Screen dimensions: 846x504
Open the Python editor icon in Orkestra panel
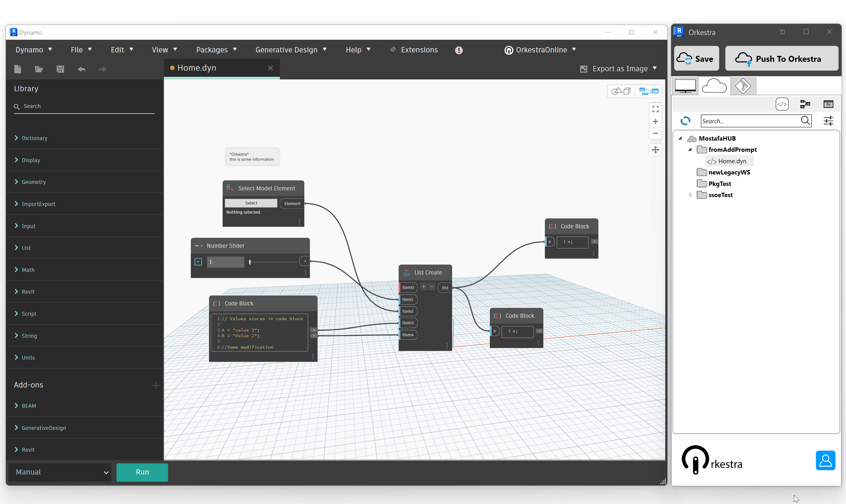click(x=828, y=104)
